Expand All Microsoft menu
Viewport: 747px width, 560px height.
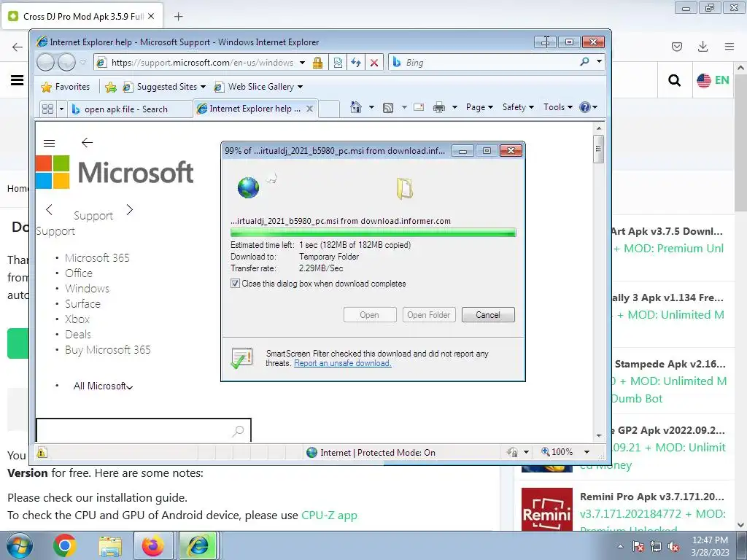[103, 386]
